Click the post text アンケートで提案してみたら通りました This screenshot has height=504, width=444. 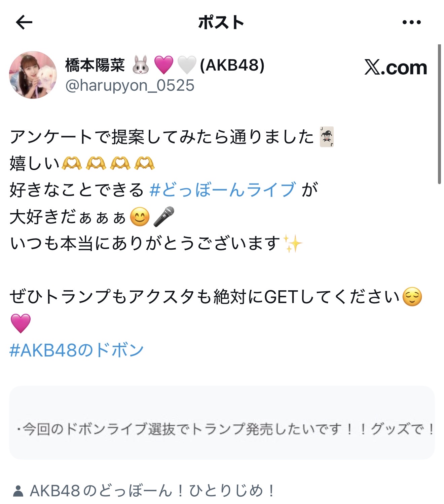click(x=162, y=137)
